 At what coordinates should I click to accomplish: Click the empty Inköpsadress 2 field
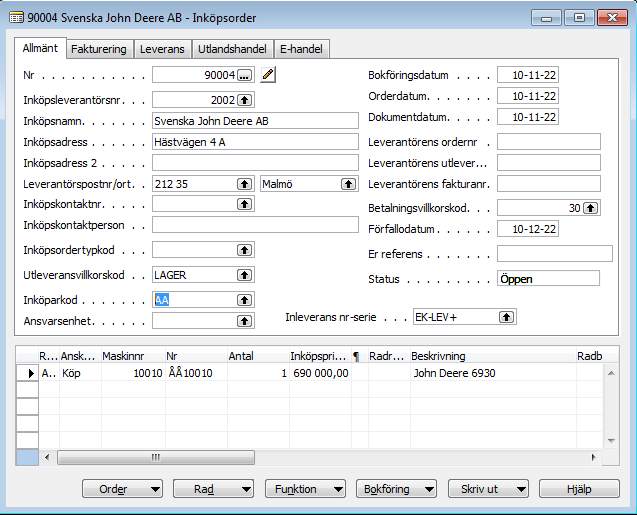pos(255,163)
